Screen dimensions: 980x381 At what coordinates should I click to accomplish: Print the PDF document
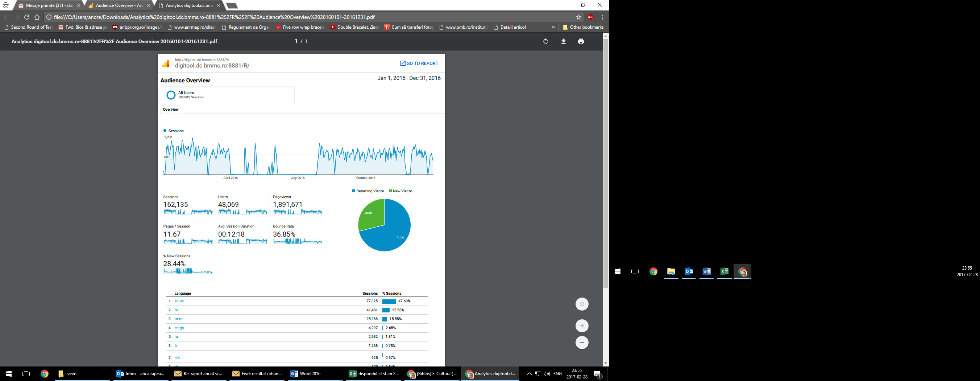click(581, 41)
